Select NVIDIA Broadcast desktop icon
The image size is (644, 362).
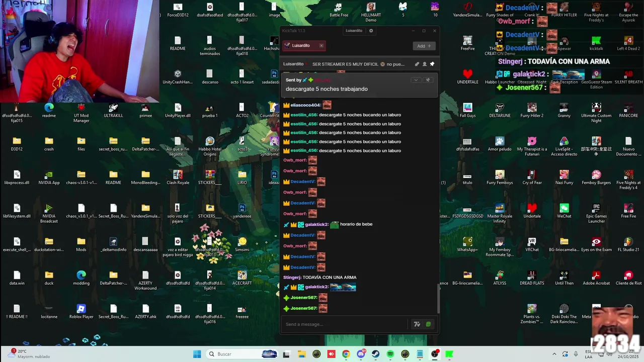tap(49, 214)
